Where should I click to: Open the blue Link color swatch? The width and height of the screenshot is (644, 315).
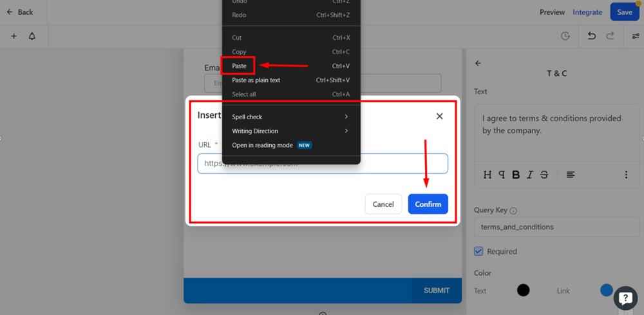click(x=607, y=291)
